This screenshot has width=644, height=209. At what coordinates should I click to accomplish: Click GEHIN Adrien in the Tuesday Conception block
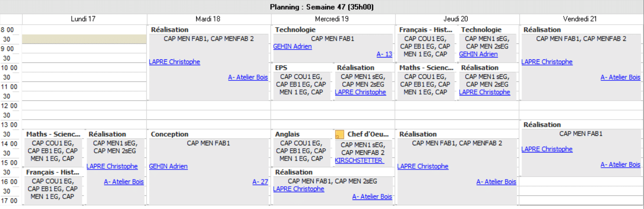coord(168,166)
